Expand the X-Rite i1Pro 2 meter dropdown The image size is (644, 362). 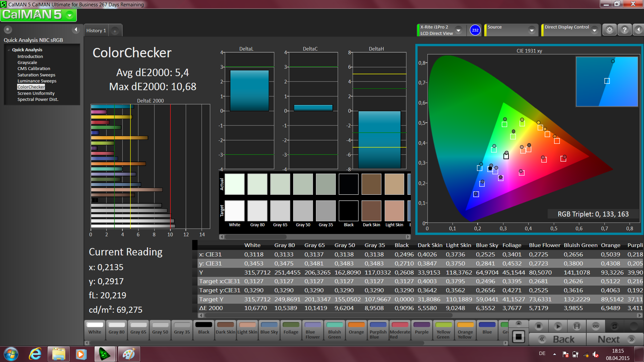pos(459,30)
